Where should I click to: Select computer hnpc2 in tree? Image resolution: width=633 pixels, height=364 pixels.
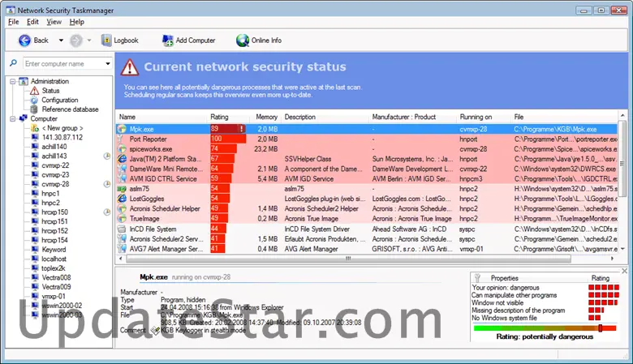click(50, 203)
